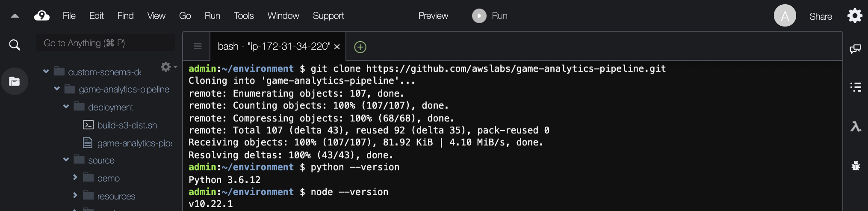
Task: Select the source folder
Action: [101, 160]
